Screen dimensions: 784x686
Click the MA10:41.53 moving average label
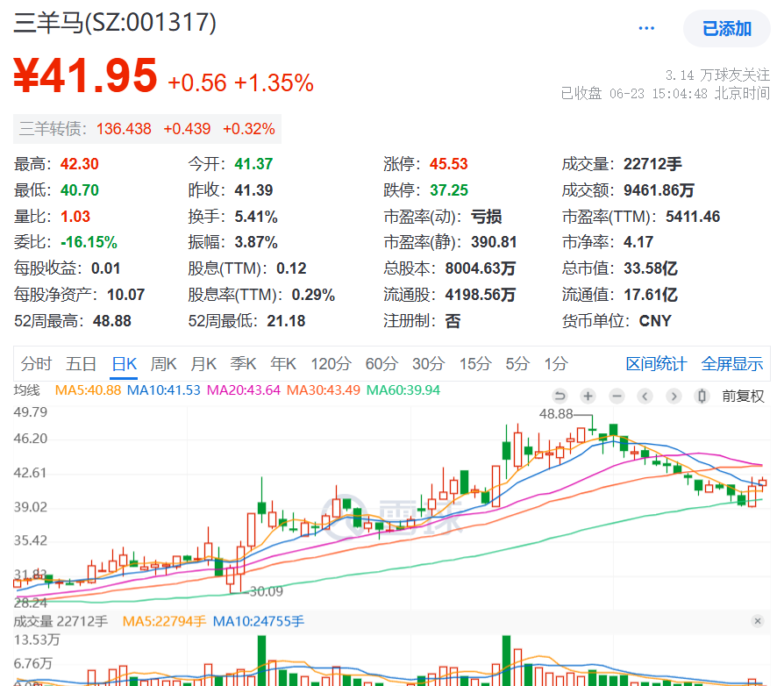163,390
